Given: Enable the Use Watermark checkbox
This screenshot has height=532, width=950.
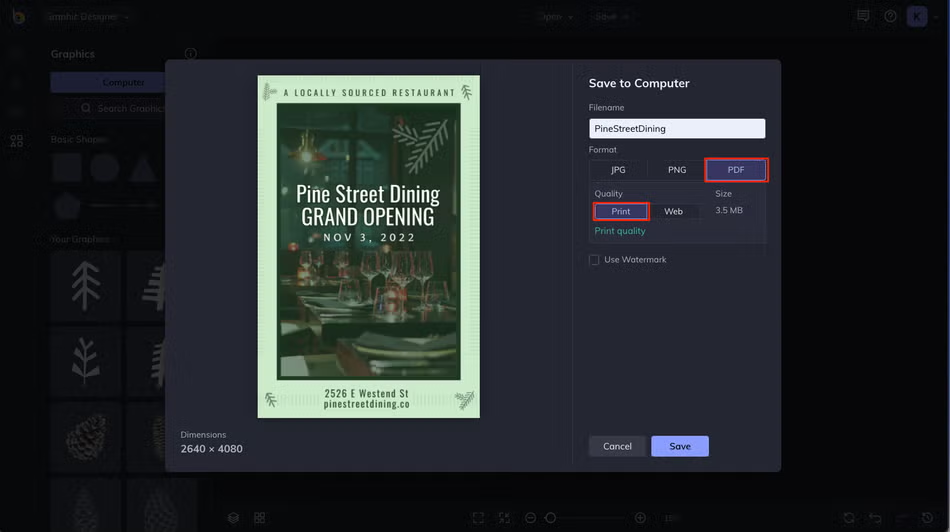Looking at the screenshot, I should [x=594, y=260].
